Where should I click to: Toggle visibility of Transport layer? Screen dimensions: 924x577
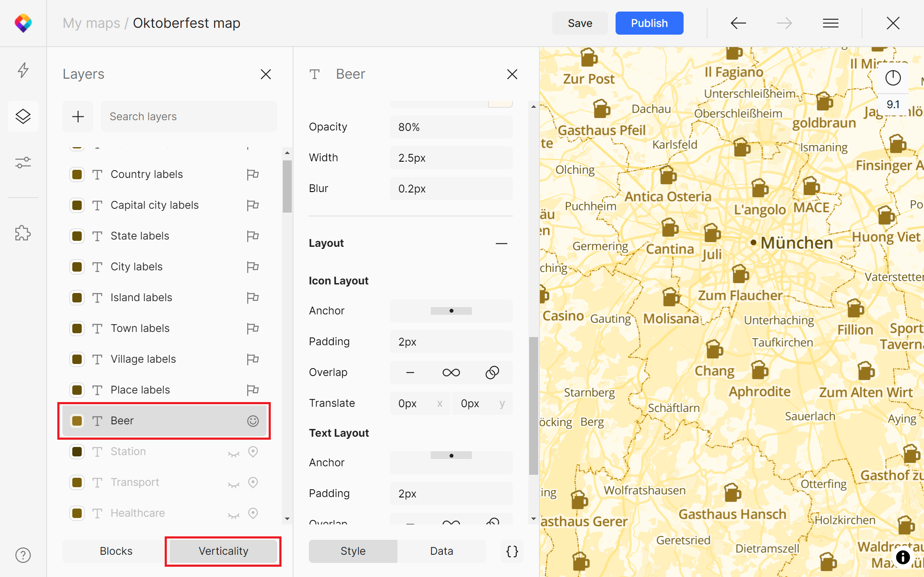(234, 484)
